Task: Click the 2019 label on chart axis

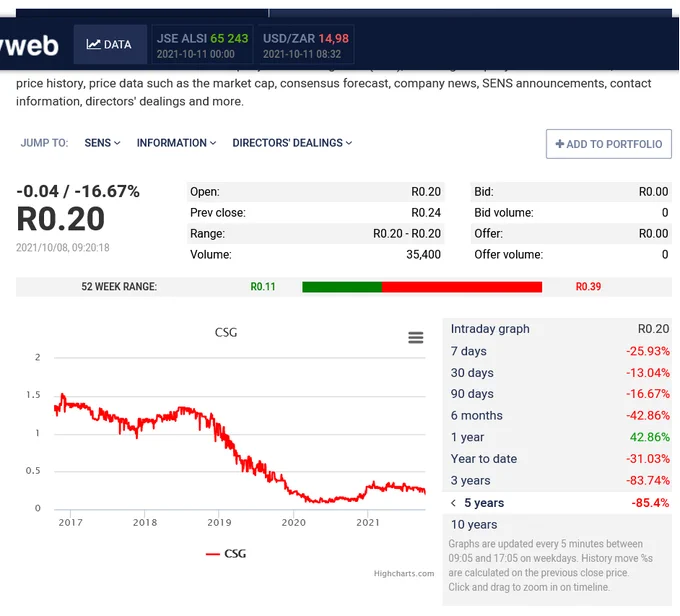Action: pyautogui.click(x=219, y=523)
